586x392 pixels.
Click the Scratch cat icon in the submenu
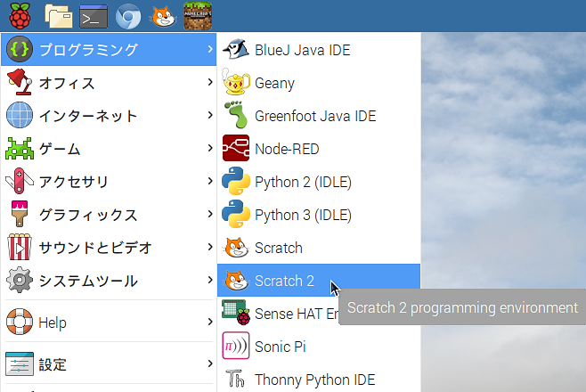point(236,248)
